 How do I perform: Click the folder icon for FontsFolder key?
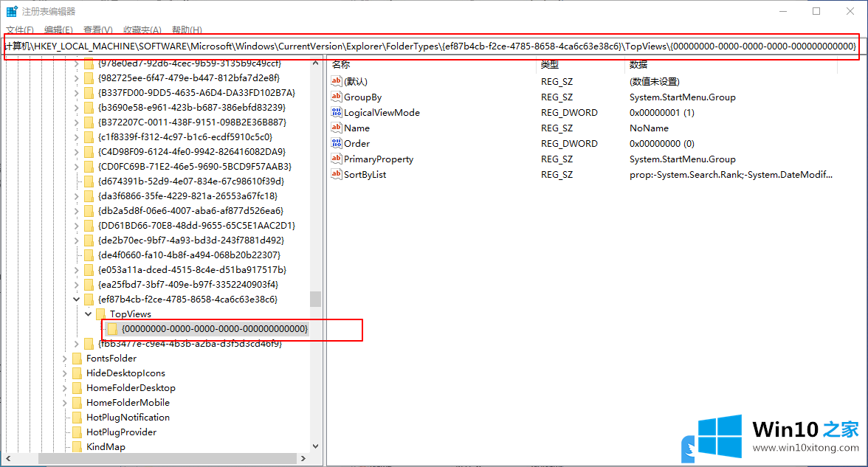point(77,359)
